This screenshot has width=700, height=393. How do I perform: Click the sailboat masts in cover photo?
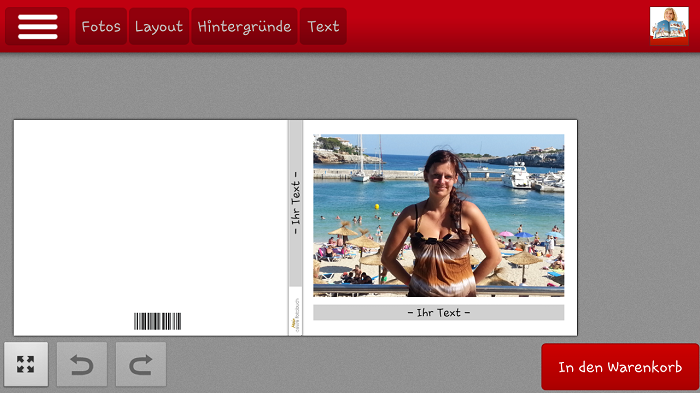tap(370, 159)
